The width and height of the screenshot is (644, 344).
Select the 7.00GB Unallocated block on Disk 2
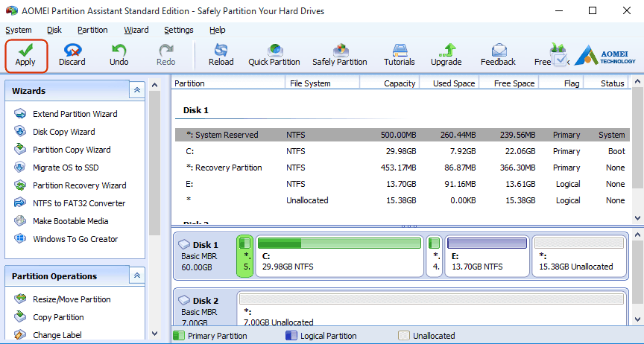432,309
